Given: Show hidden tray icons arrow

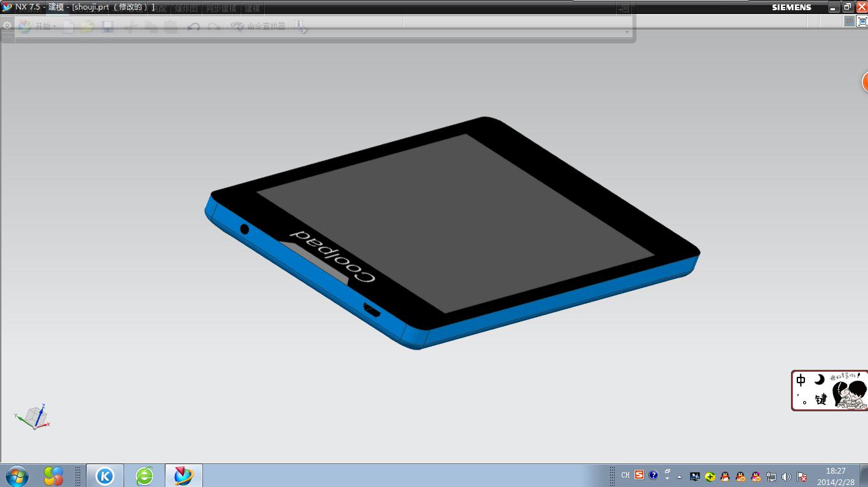Looking at the screenshot, I should (680, 476).
